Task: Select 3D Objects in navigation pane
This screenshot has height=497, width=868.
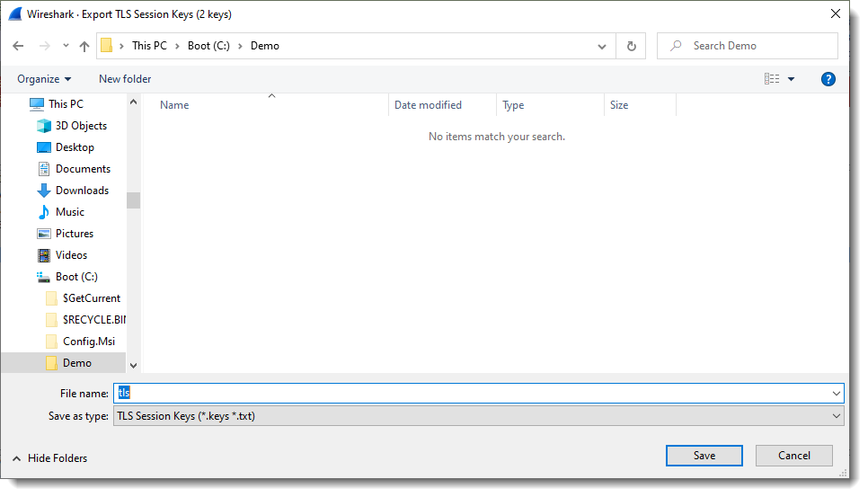Action: coord(81,126)
